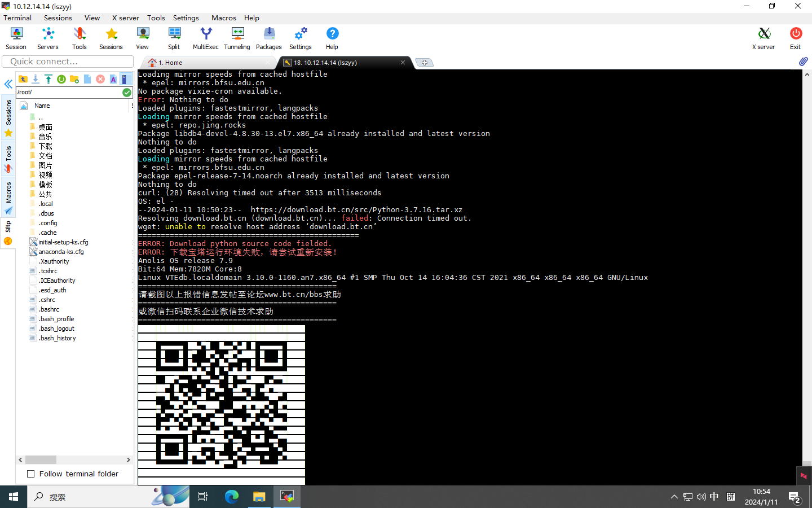Click the Exit power icon
This screenshot has width=812, height=508.
pos(796,39)
